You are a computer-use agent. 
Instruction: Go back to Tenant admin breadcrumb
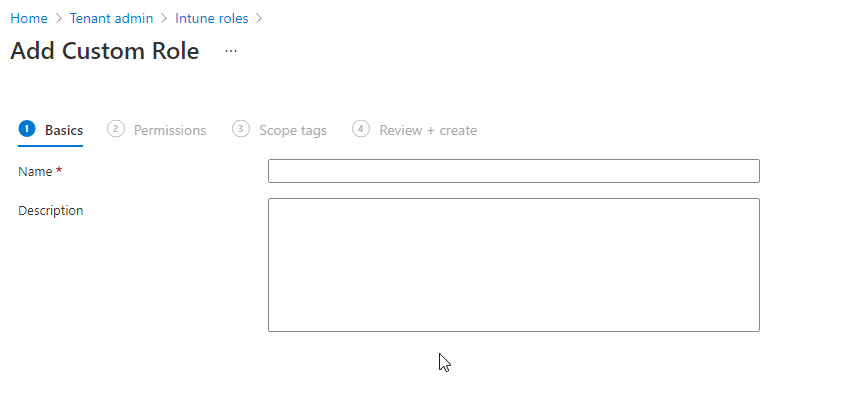tap(111, 19)
